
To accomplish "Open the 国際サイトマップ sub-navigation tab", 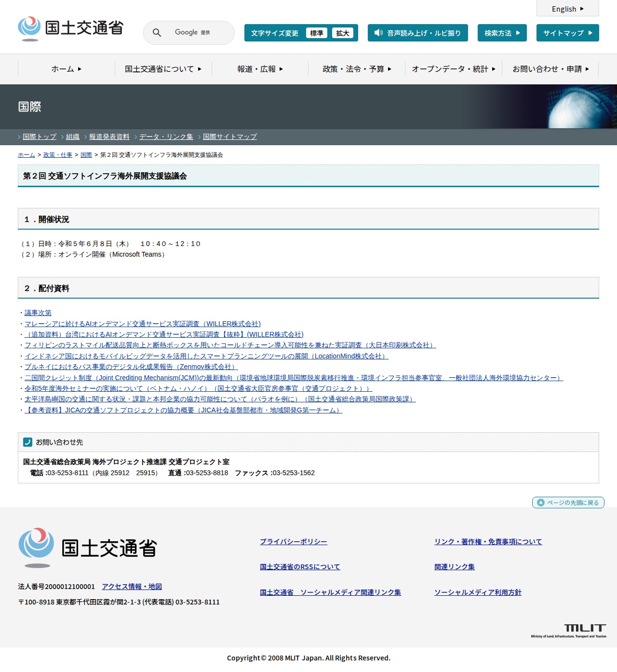I will (230, 137).
